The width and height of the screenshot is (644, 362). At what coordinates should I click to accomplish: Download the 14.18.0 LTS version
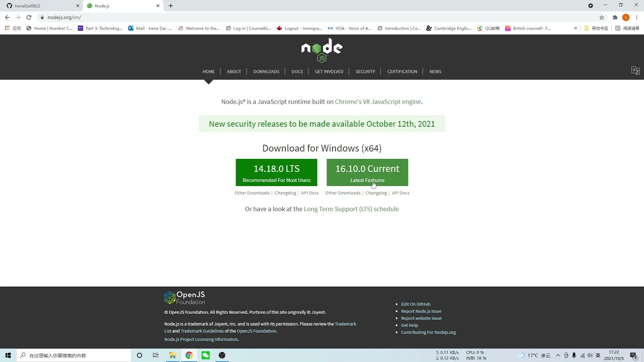click(277, 172)
